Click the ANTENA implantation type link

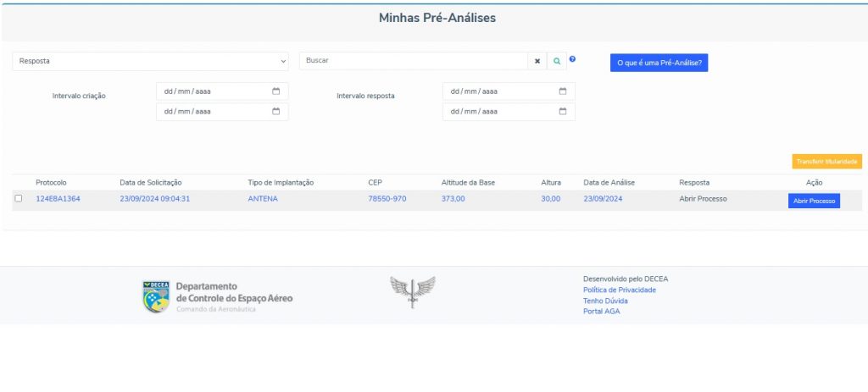(x=262, y=199)
